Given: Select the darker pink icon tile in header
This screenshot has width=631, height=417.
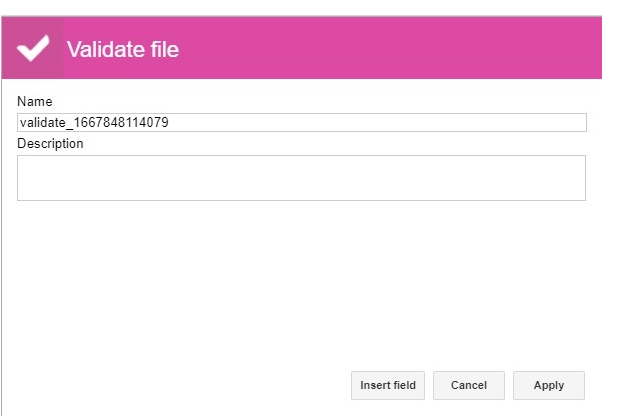Looking at the screenshot, I should (32, 48).
